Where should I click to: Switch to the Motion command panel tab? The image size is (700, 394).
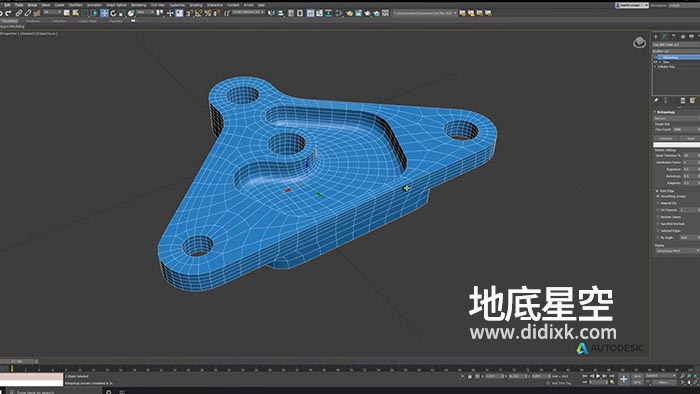683,37
